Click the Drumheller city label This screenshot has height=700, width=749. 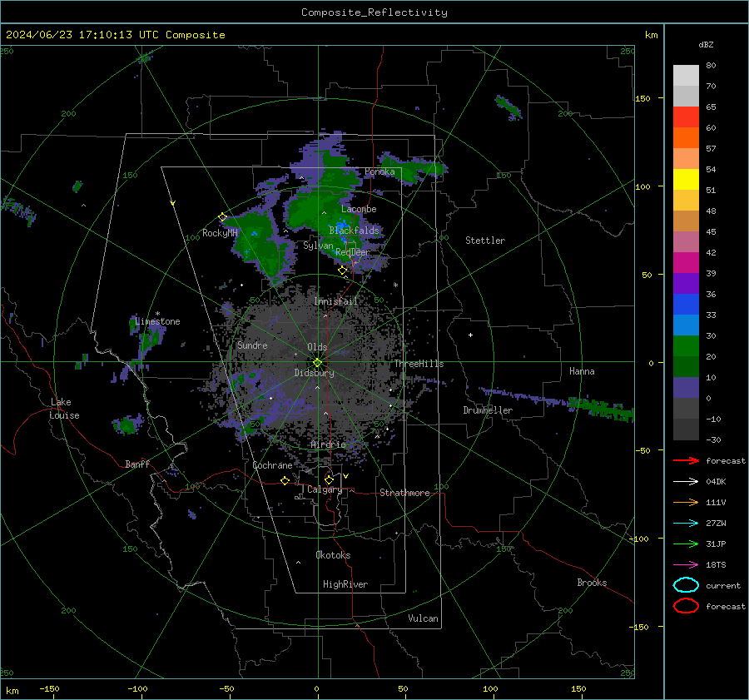coord(488,410)
